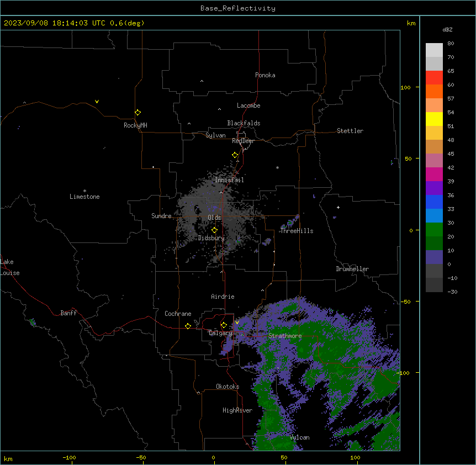The width and height of the screenshot is (476, 465).
Task: Click the yellow diamond marker above RockyMH
Action: tap(138, 113)
